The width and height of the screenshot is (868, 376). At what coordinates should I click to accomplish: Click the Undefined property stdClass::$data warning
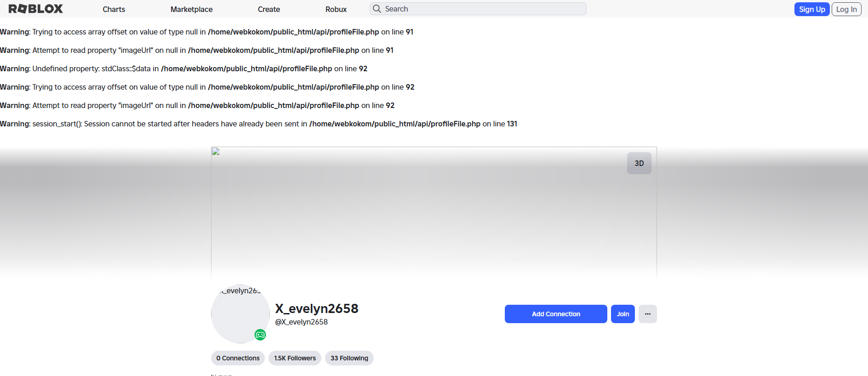coord(184,68)
